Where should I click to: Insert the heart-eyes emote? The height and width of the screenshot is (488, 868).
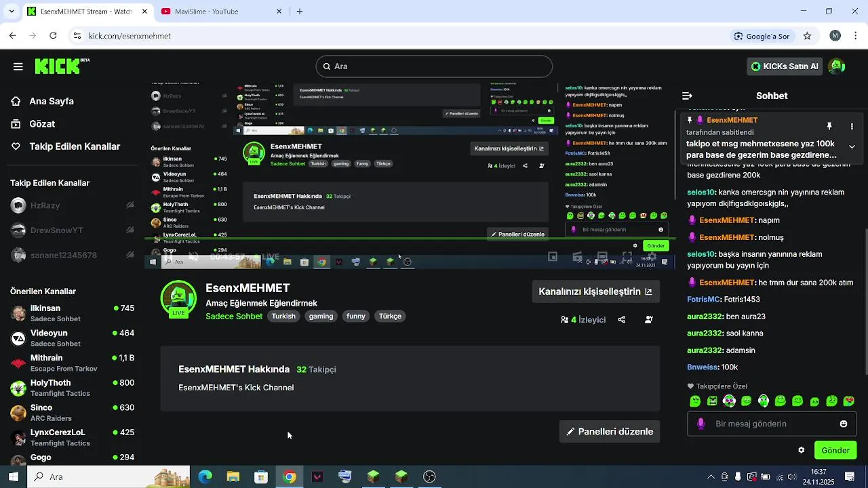[848, 401]
